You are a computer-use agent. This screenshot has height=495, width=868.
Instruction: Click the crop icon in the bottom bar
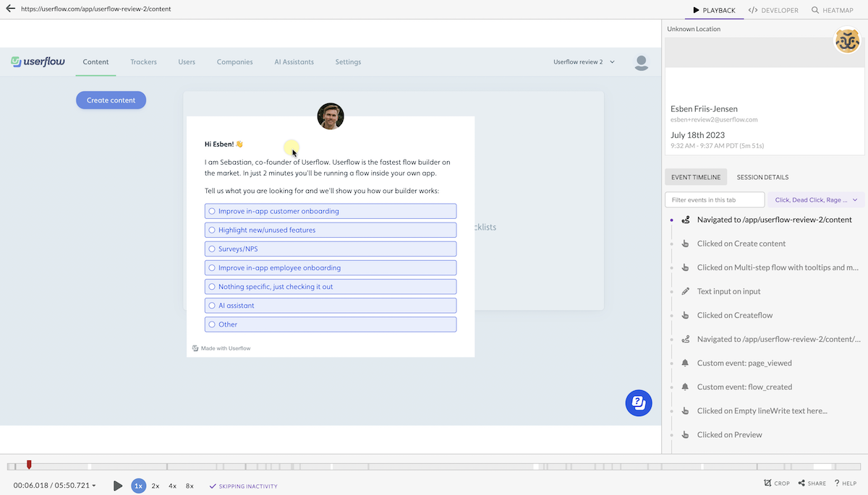767,483
